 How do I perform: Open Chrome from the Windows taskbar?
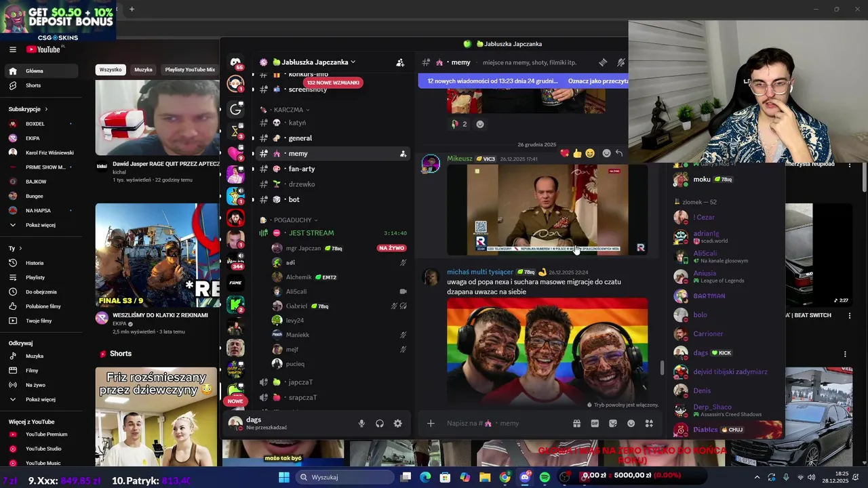(x=505, y=477)
